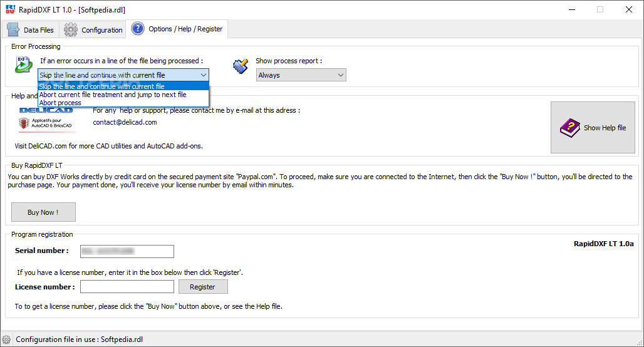Click the process report checkmark icon
The image size is (644, 347).
point(241,66)
